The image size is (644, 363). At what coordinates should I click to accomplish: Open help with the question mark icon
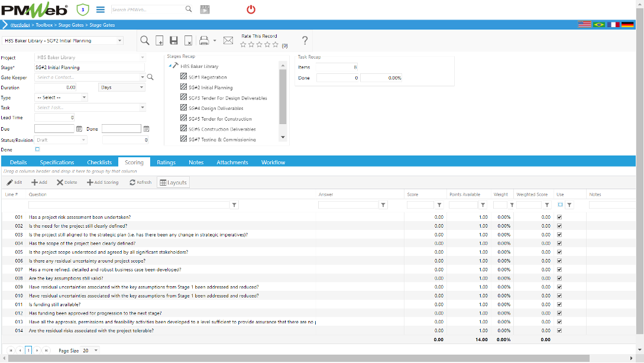[x=305, y=40]
